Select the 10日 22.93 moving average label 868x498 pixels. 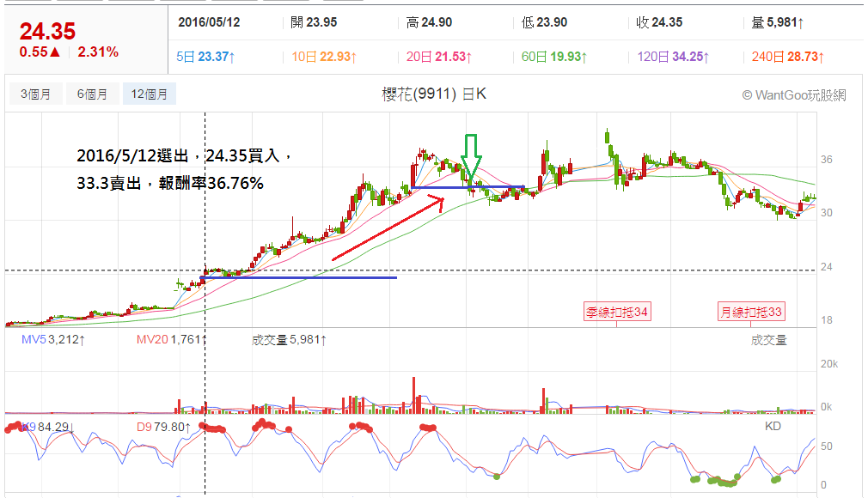pos(324,57)
